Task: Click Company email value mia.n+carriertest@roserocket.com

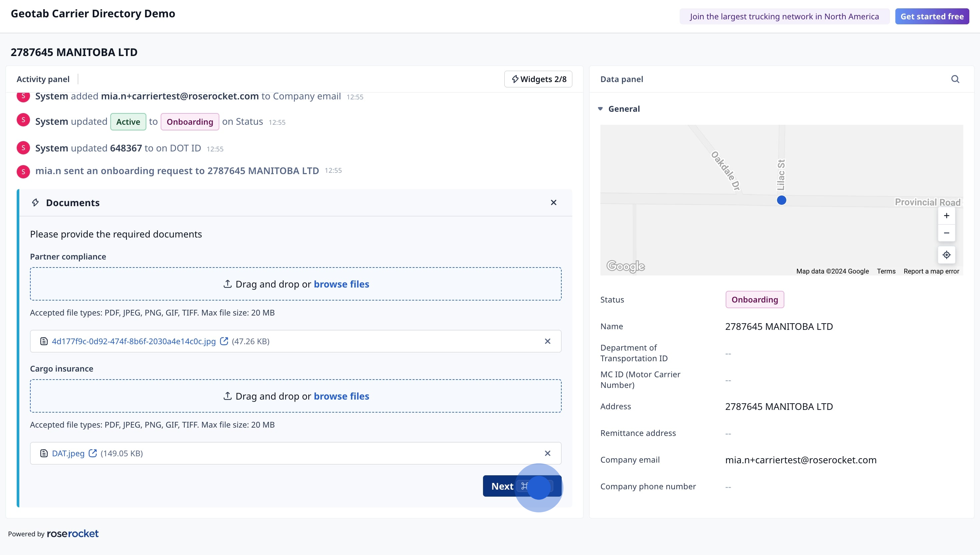Action: (801, 460)
